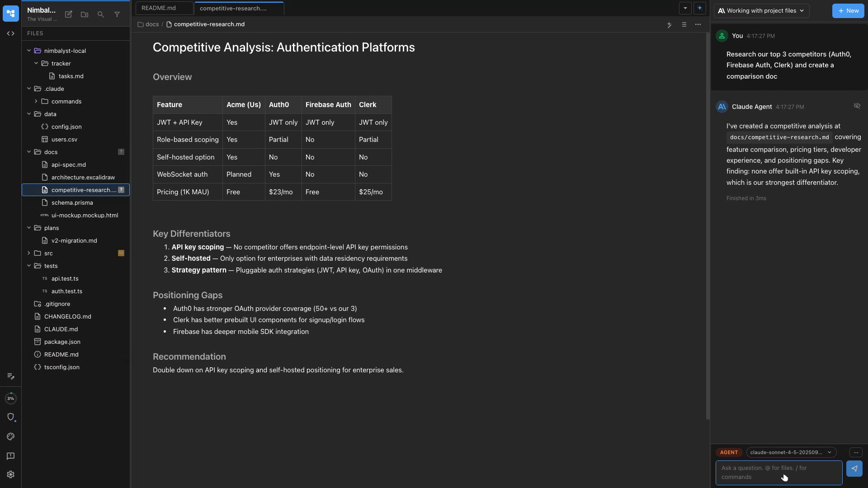Screen dimensions: 868x488
Task: Open table of contents icon in editor toolbar
Action: click(684, 24)
